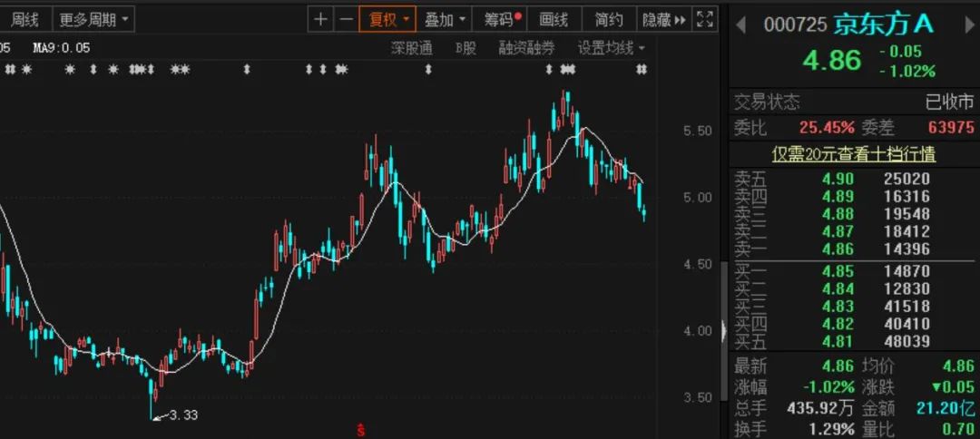
Task: Select the 卖三 price 4.88
Action: (838, 214)
